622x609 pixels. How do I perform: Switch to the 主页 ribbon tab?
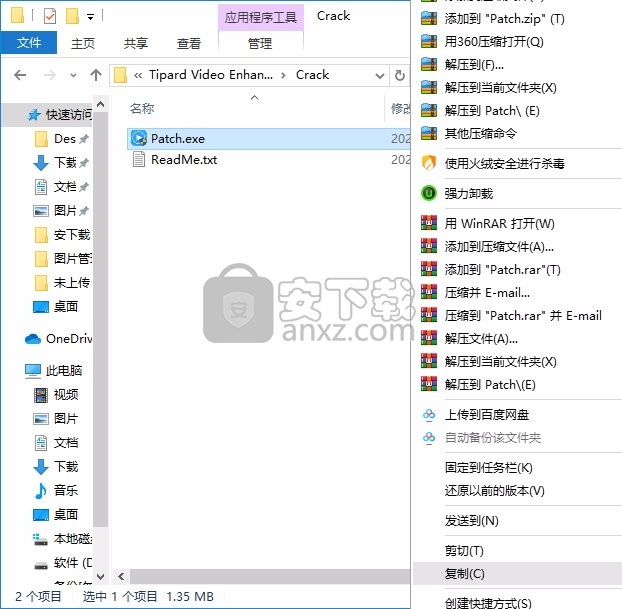coord(83,43)
